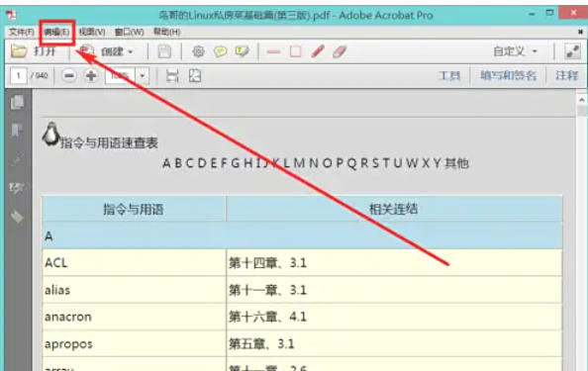The image size is (588, 371).
Task: Zoom out with the minus button
Action: [69, 76]
